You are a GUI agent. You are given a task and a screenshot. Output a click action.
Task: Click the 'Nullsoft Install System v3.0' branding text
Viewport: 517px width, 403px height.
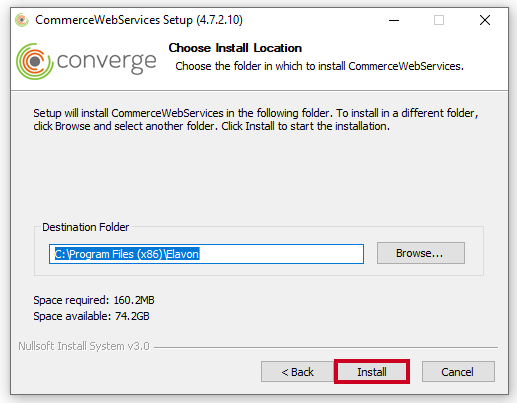(84, 346)
